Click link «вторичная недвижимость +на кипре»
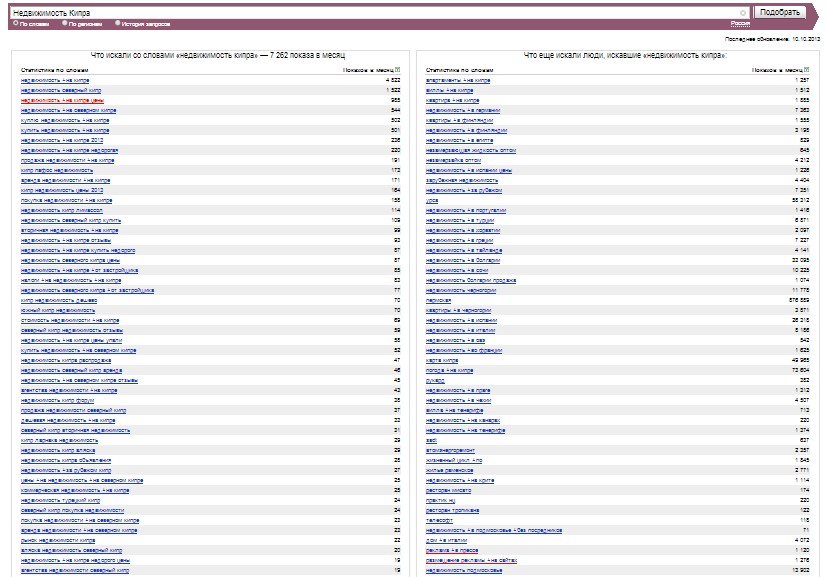 point(70,231)
